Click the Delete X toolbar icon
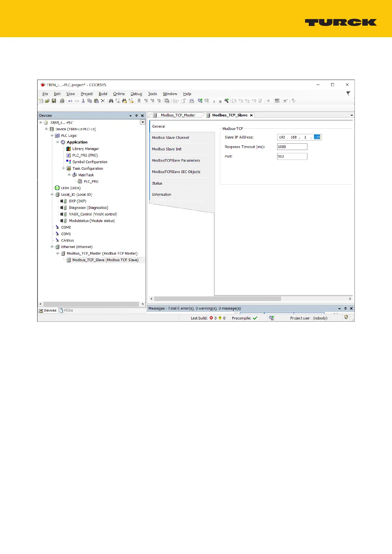The image size is (392, 554). [103, 101]
